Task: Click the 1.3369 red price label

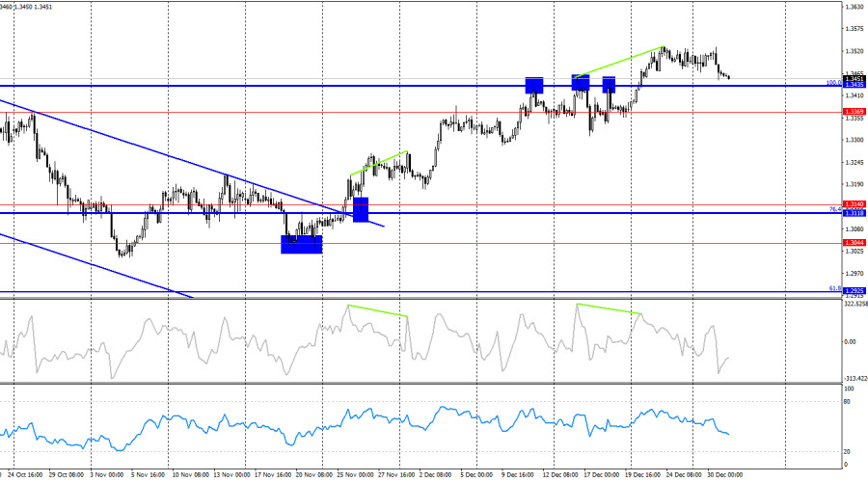Action: [853, 112]
